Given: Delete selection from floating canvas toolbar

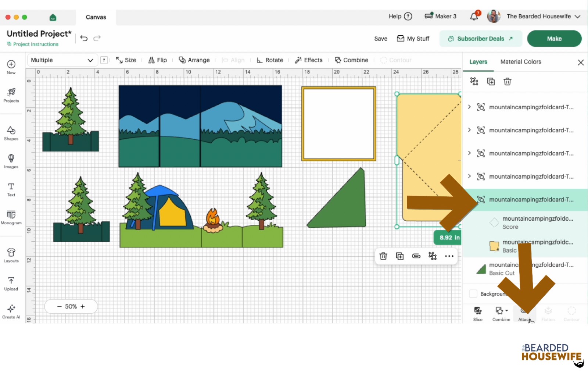Looking at the screenshot, I should coord(383,256).
